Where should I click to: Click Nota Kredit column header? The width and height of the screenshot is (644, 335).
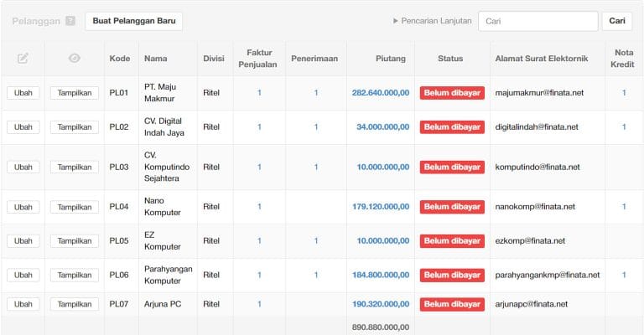623,59
